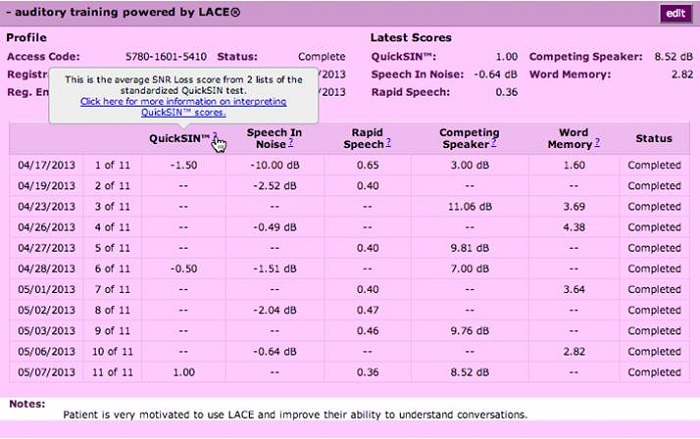
Task: Select the Rapid Speech value 0.47
Action: (367, 310)
